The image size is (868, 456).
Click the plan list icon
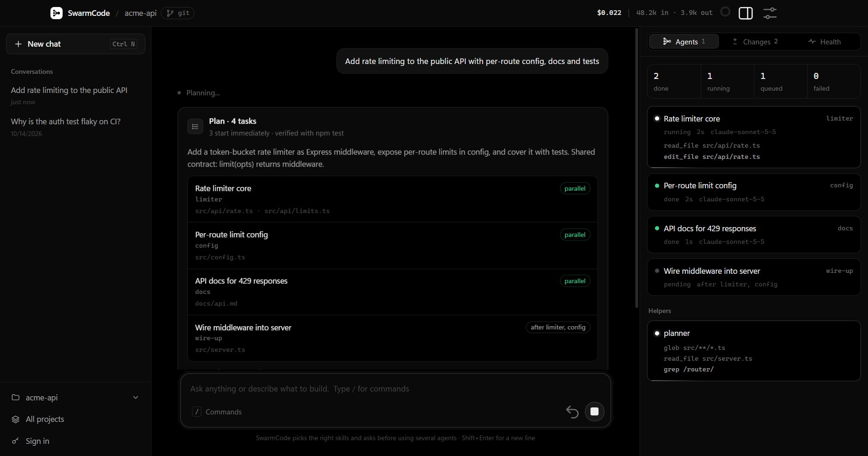tap(195, 127)
